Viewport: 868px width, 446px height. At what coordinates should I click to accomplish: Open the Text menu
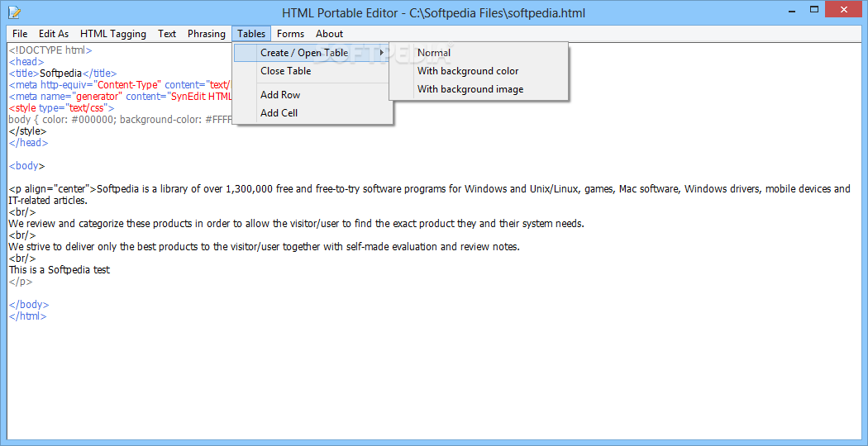pos(167,34)
